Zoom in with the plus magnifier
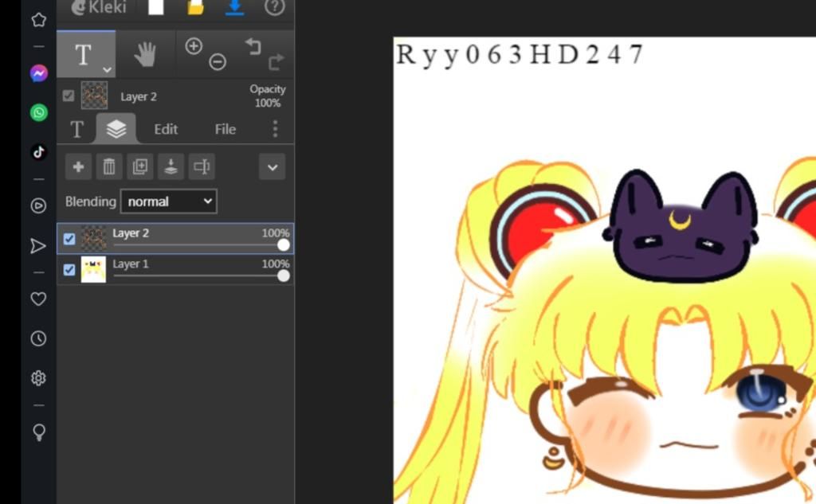Viewport: 816px width, 504px height. [x=194, y=46]
